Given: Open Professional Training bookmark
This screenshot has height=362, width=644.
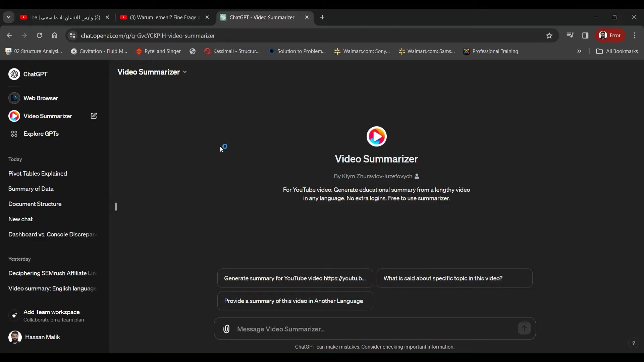Looking at the screenshot, I should pos(491,51).
